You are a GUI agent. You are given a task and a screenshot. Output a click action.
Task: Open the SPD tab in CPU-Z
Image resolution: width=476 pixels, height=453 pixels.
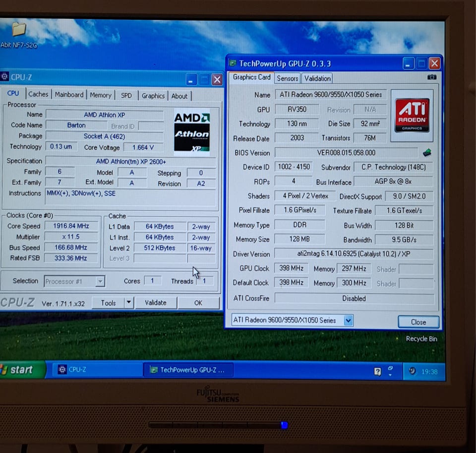pyautogui.click(x=126, y=96)
